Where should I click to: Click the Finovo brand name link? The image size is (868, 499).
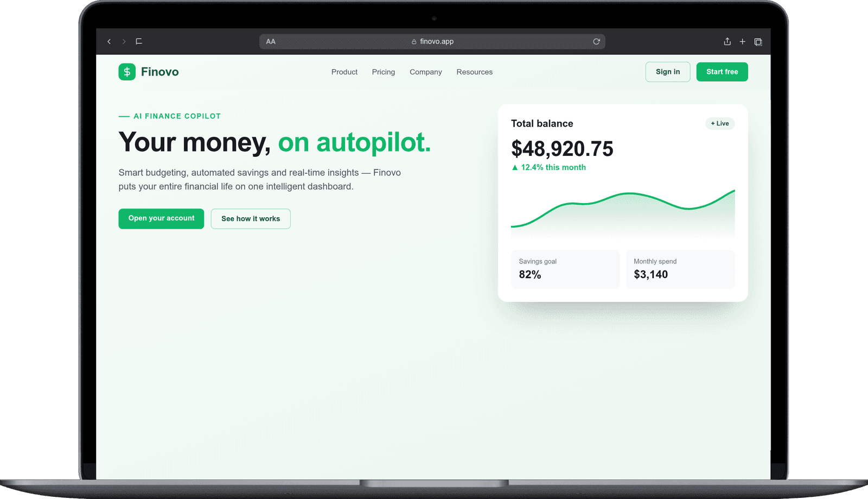[159, 72]
